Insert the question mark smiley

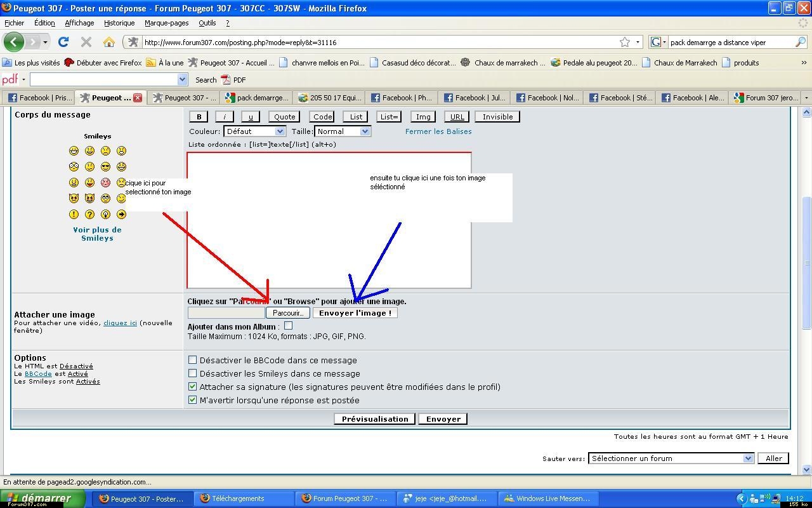90,215
